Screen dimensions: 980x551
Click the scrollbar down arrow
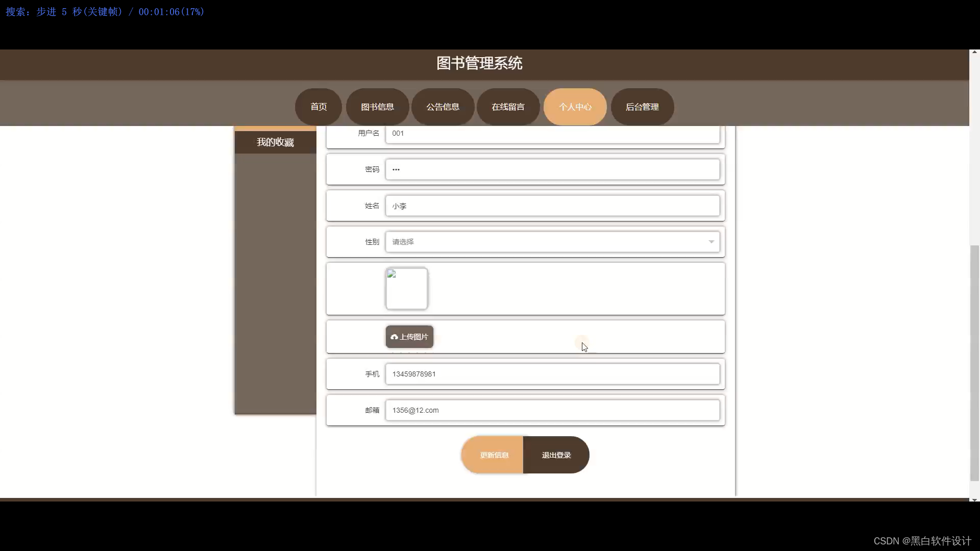tap(974, 500)
